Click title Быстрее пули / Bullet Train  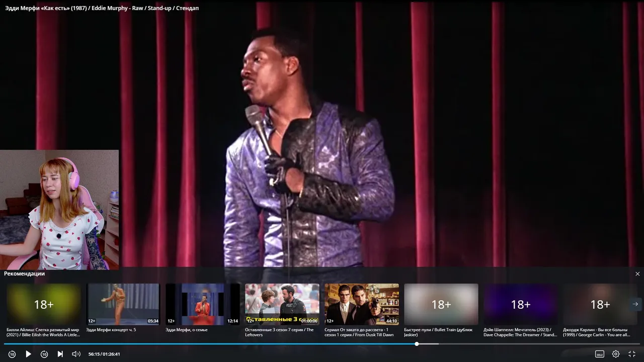pos(438,332)
